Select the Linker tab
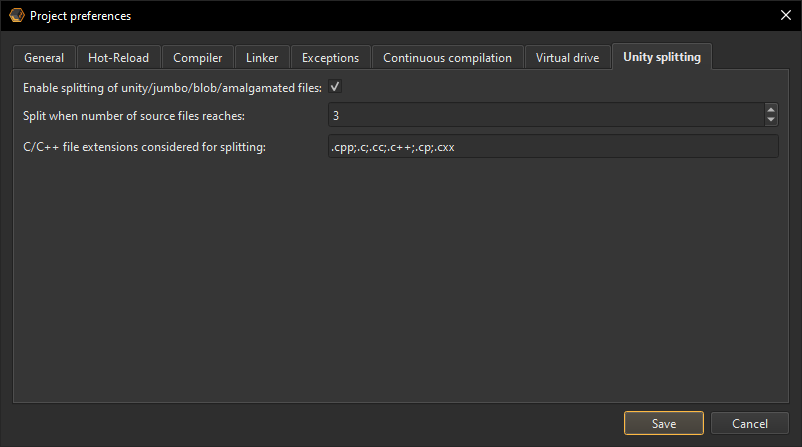Viewport: 802px width, 447px height. pos(262,58)
